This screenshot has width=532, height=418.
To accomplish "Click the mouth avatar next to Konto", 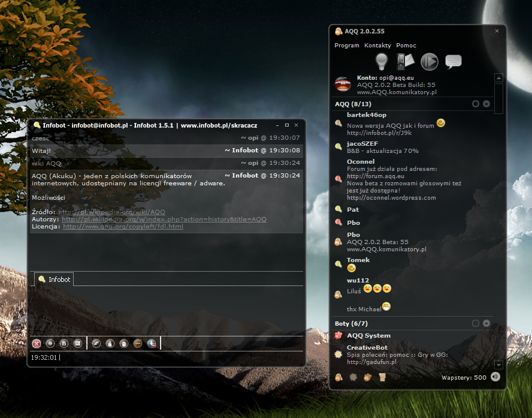I will [x=343, y=84].
